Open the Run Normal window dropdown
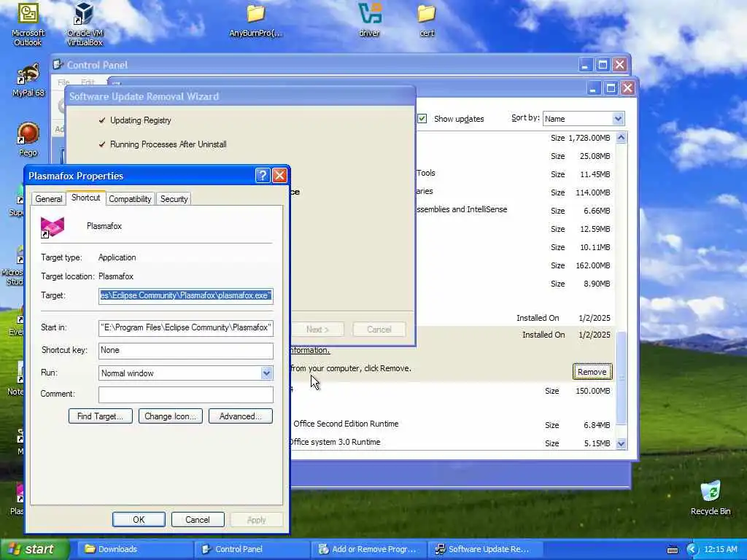 click(x=266, y=373)
